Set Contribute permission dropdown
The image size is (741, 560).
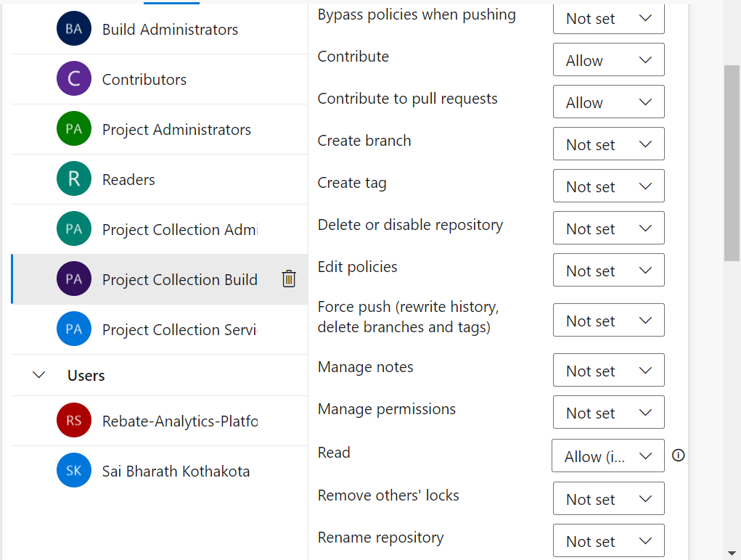(x=608, y=59)
